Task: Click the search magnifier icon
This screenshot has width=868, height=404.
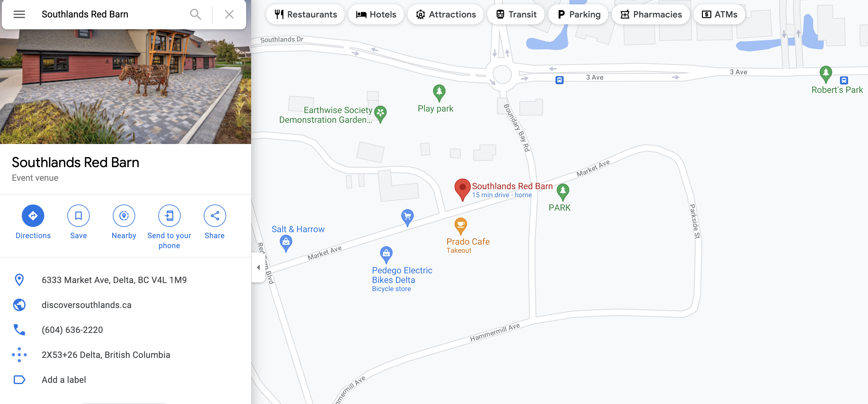Action: 195,14
